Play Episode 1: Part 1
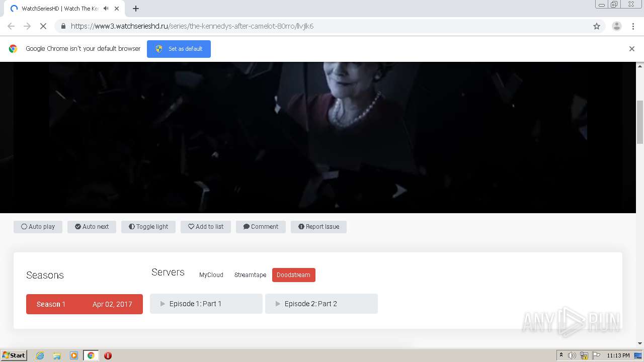644x362 pixels. click(x=206, y=304)
